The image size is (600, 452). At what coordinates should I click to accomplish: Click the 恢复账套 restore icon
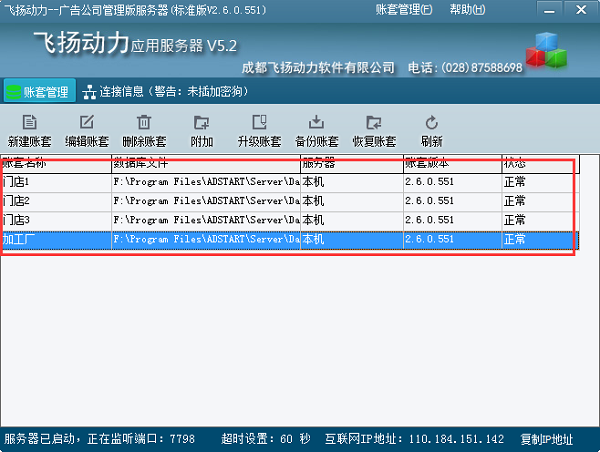tap(374, 123)
